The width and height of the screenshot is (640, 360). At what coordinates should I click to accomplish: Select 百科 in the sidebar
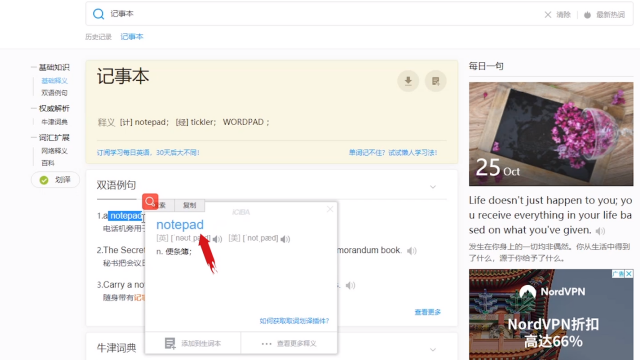[48, 163]
